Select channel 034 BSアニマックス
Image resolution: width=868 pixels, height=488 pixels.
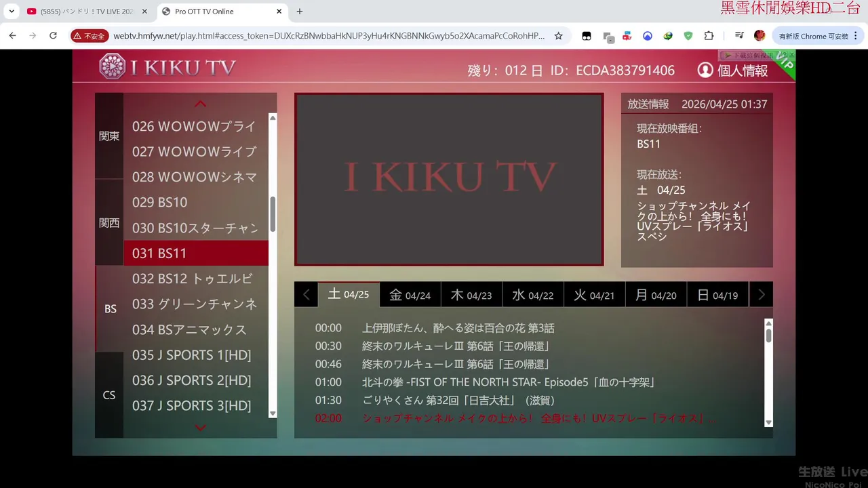(196, 329)
